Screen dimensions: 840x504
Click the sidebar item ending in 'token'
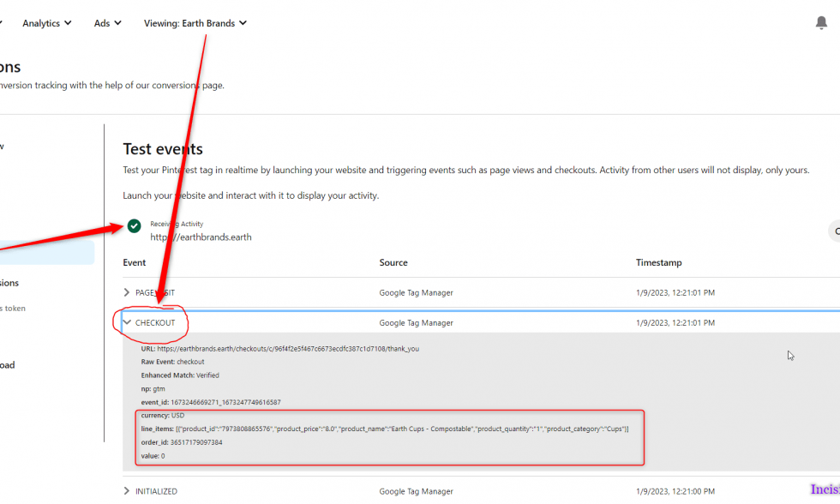13,309
